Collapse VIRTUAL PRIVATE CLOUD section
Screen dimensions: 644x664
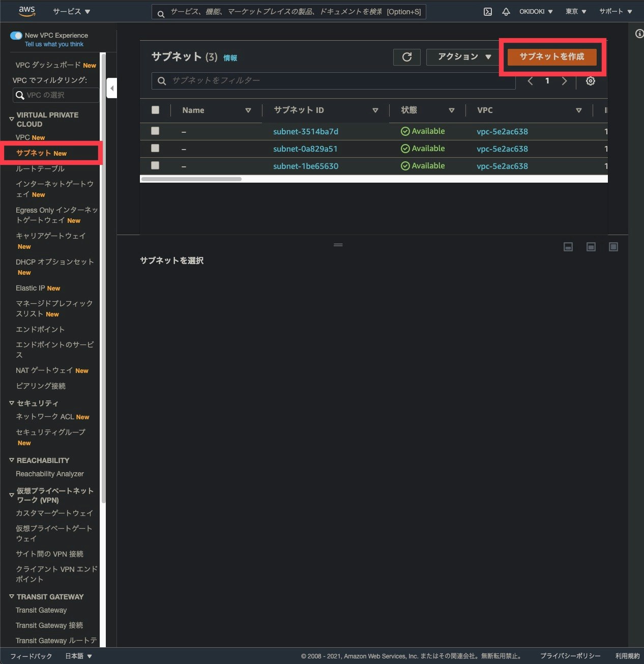(12, 119)
